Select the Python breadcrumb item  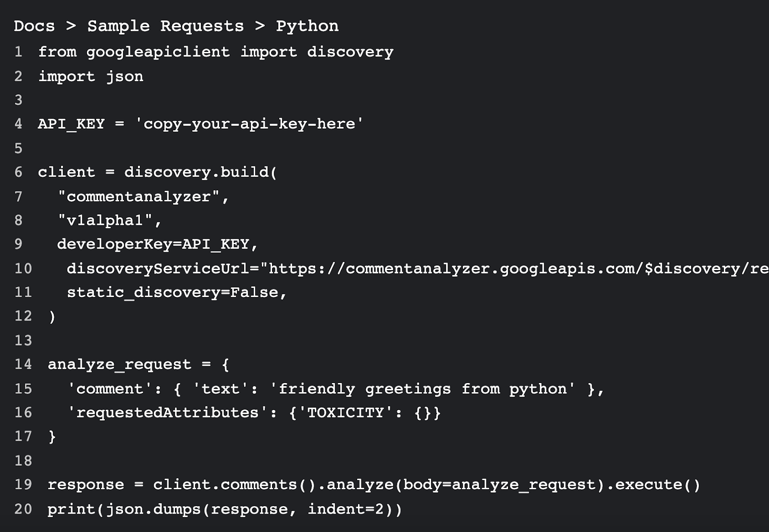pos(307,26)
